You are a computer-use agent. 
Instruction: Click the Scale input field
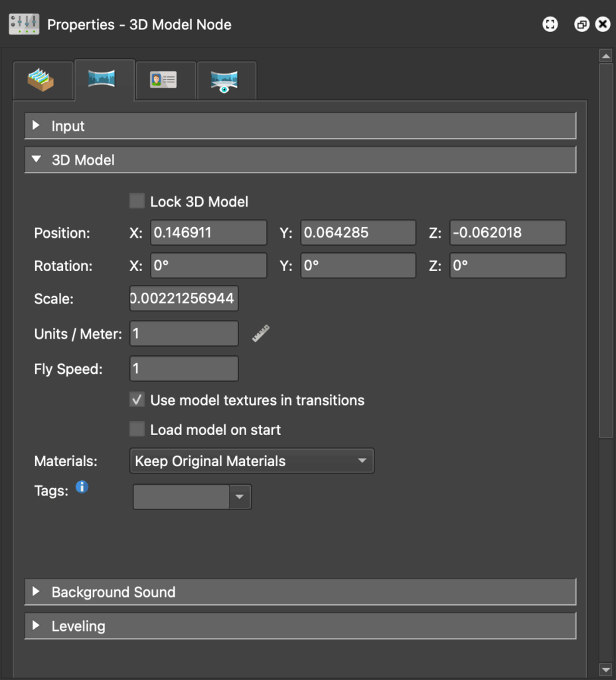184,299
